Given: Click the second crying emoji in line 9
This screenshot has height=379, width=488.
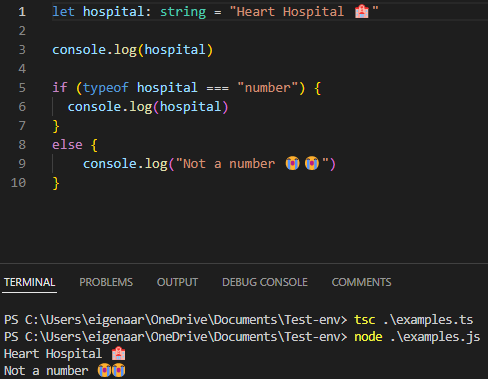Looking at the screenshot, I should coord(312,163).
